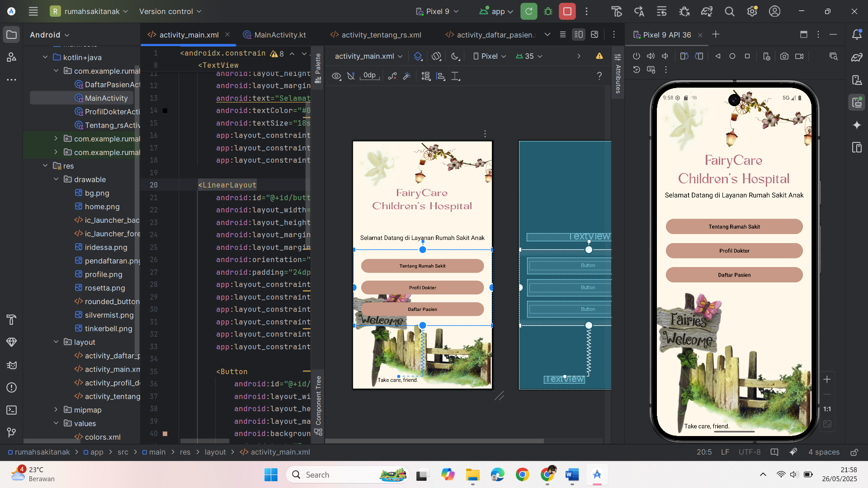Click the red Stop app button
868x488 pixels.
pos(567,11)
